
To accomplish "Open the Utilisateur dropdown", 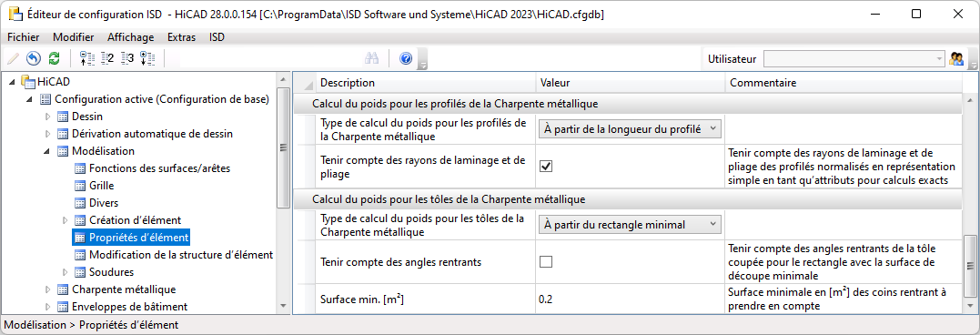I will (x=854, y=59).
